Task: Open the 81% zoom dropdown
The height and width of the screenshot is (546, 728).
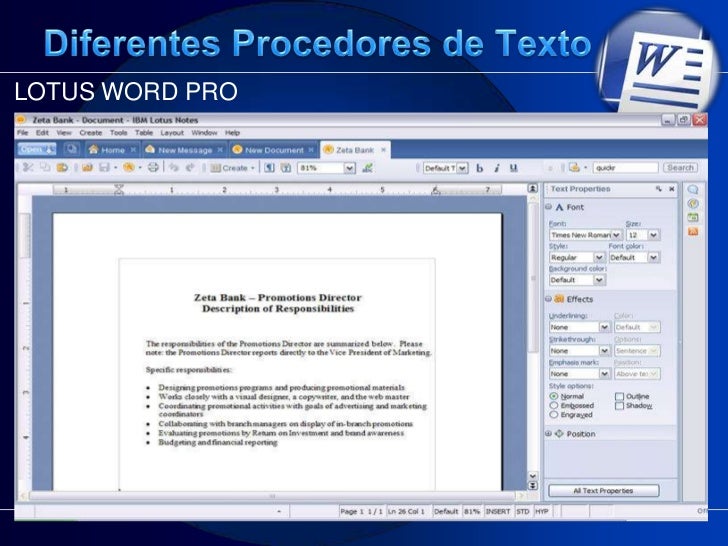Action: (x=350, y=168)
